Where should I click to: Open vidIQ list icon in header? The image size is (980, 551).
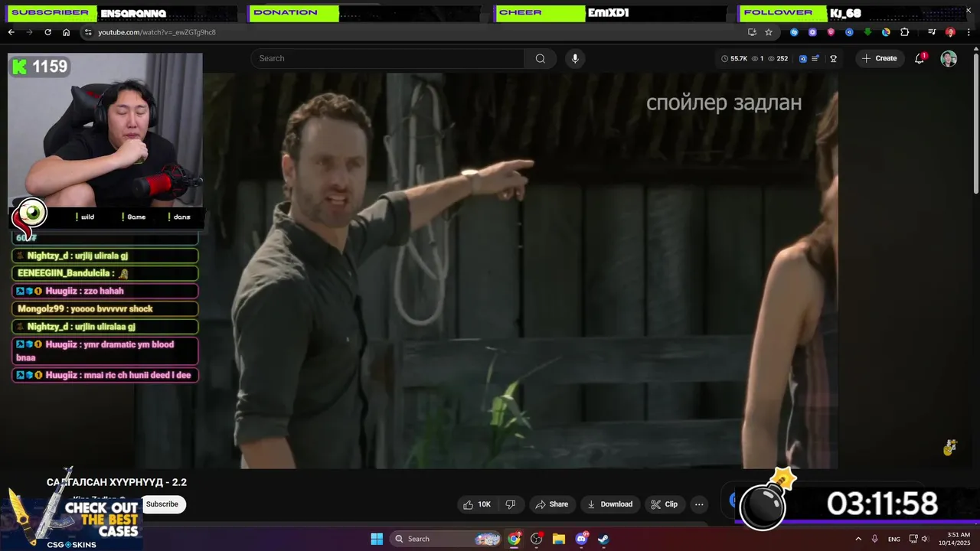[815, 58]
